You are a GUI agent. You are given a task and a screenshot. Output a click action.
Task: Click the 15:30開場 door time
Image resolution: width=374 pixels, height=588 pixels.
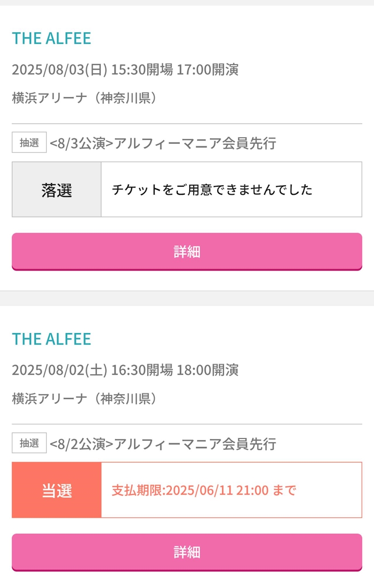[142, 70]
